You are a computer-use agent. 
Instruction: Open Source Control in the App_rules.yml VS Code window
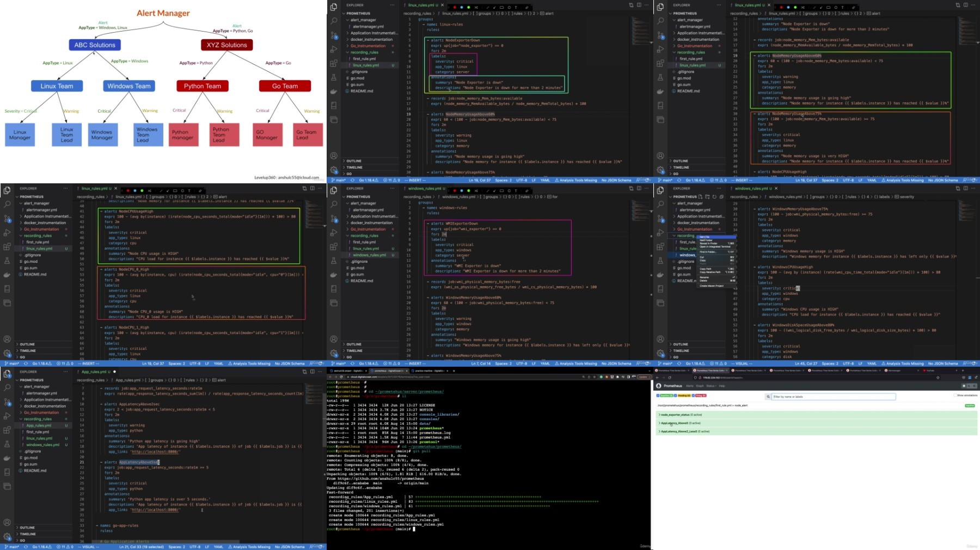tap(7, 401)
